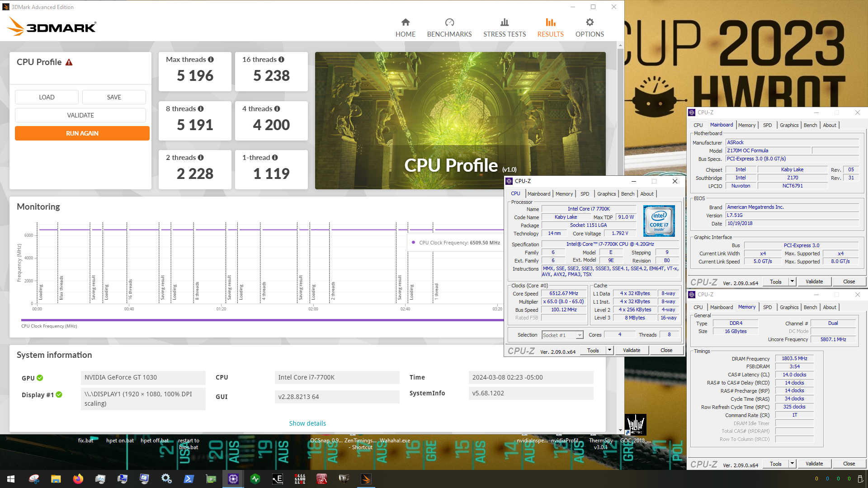Open the fix.bat desktop file
The image size is (868, 488).
pyautogui.click(x=85, y=441)
